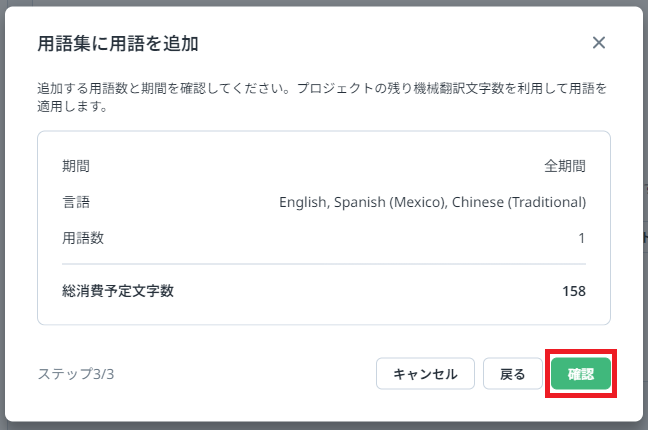Click English in the language list
Viewport: 648px width, 430px height.
coord(304,202)
